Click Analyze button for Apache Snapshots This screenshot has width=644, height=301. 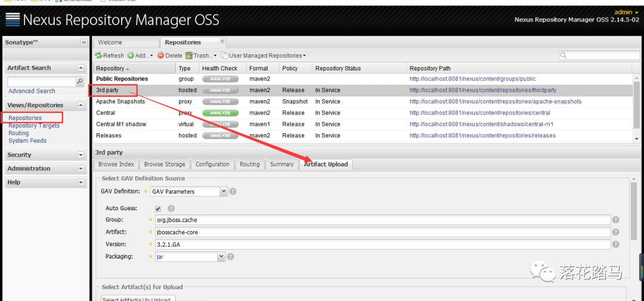pos(221,102)
